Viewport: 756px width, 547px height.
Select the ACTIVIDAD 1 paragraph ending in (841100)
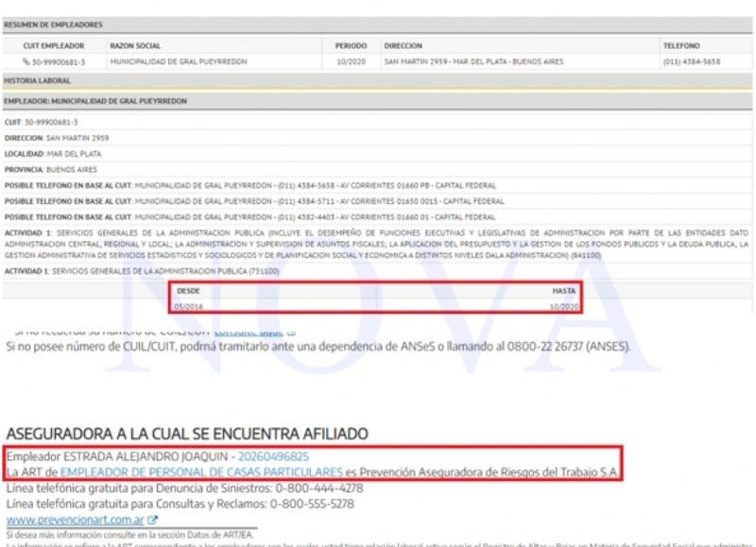coord(376,244)
